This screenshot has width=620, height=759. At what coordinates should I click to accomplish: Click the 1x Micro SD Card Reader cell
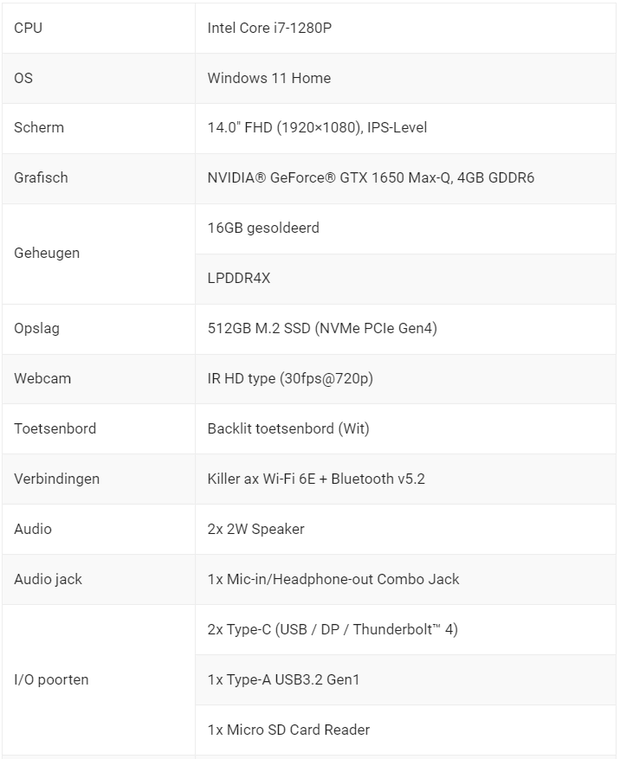289,730
